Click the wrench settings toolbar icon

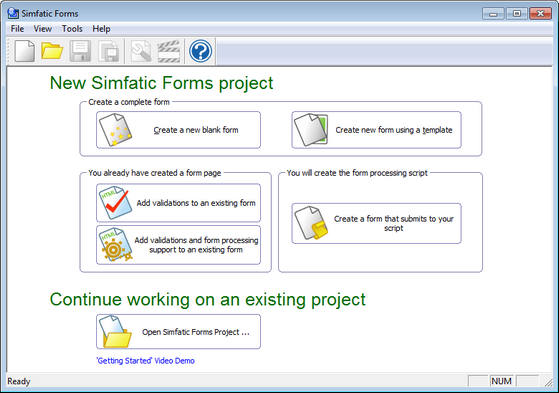click(x=141, y=51)
